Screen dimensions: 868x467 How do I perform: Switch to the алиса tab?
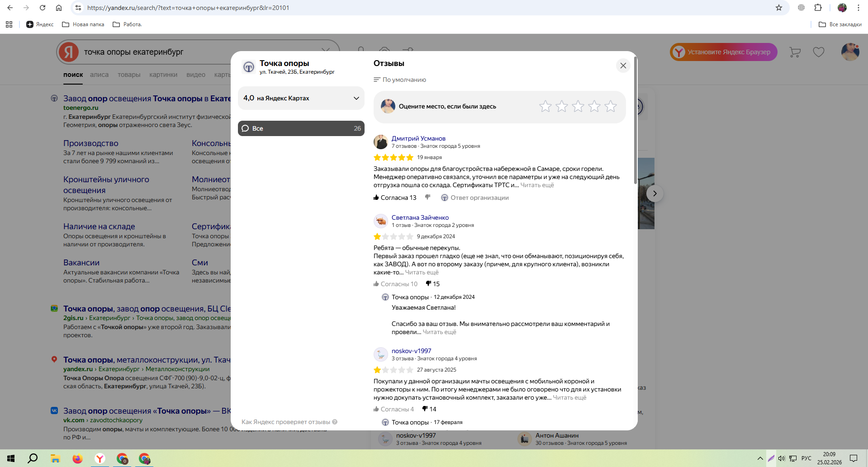pos(99,75)
